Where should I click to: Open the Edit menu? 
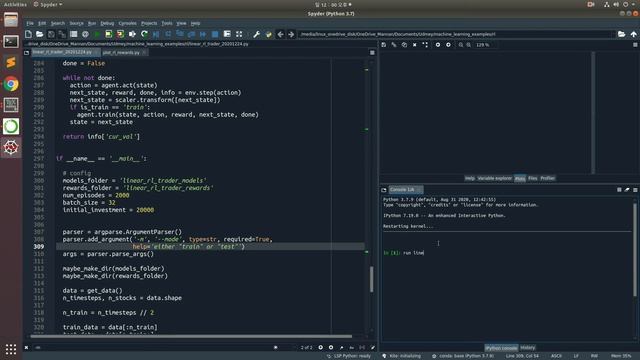click(42, 23)
